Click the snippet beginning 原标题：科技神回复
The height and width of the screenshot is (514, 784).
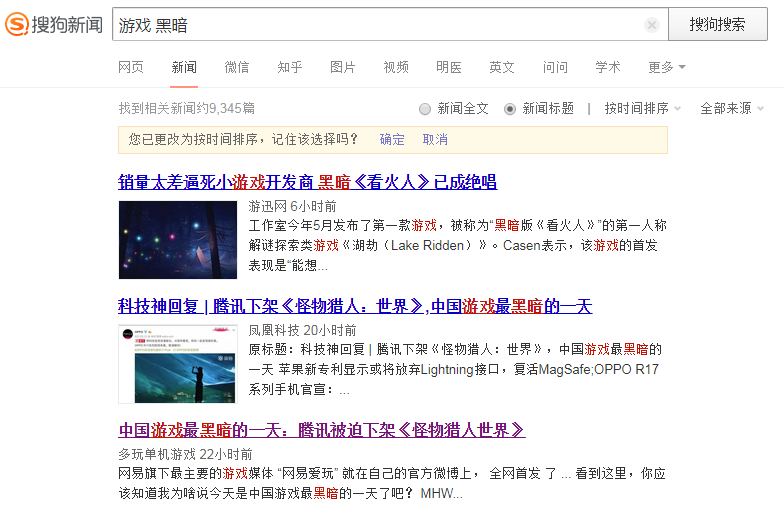(455, 369)
